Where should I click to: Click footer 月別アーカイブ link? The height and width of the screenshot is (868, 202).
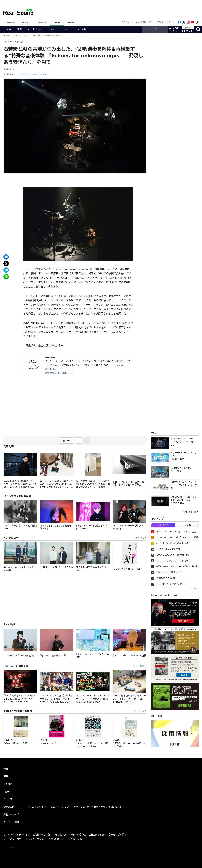[x=11, y=814]
